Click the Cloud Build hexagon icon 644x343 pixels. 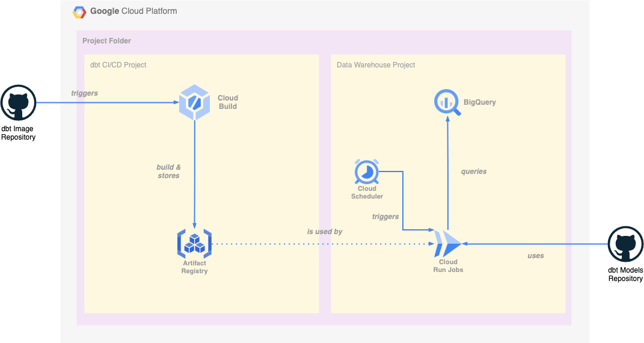(x=194, y=102)
